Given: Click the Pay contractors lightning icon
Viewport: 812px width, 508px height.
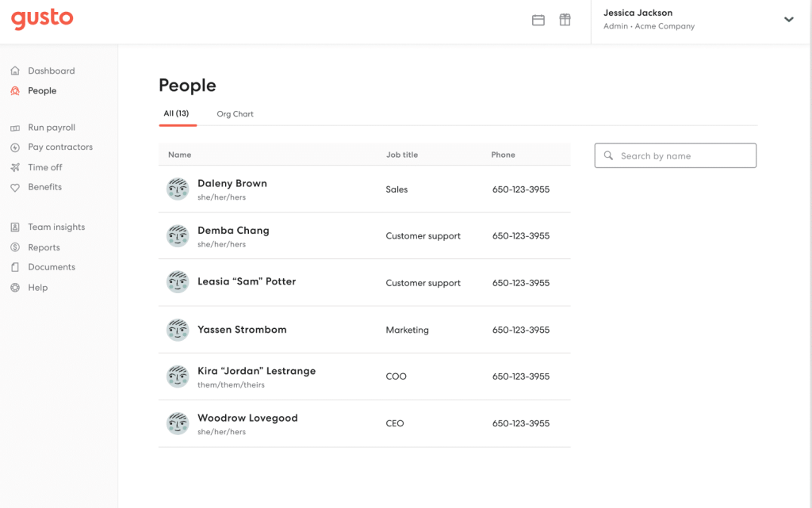Looking at the screenshot, I should pyautogui.click(x=15, y=147).
